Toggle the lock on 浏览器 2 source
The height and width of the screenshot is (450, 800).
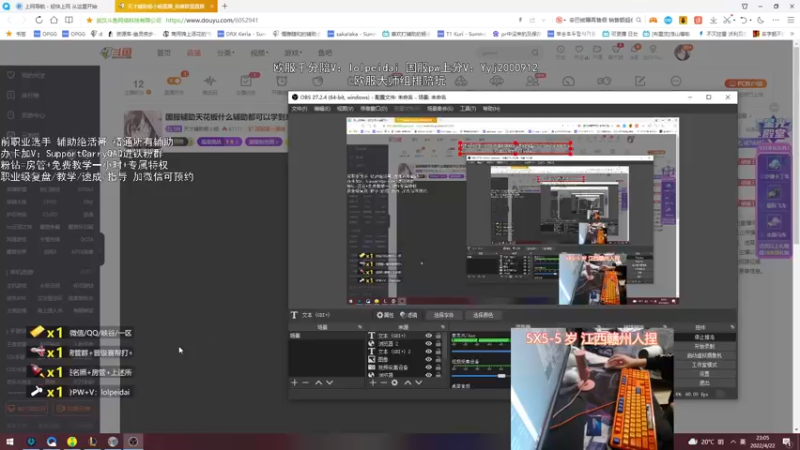(x=438, y=343)
